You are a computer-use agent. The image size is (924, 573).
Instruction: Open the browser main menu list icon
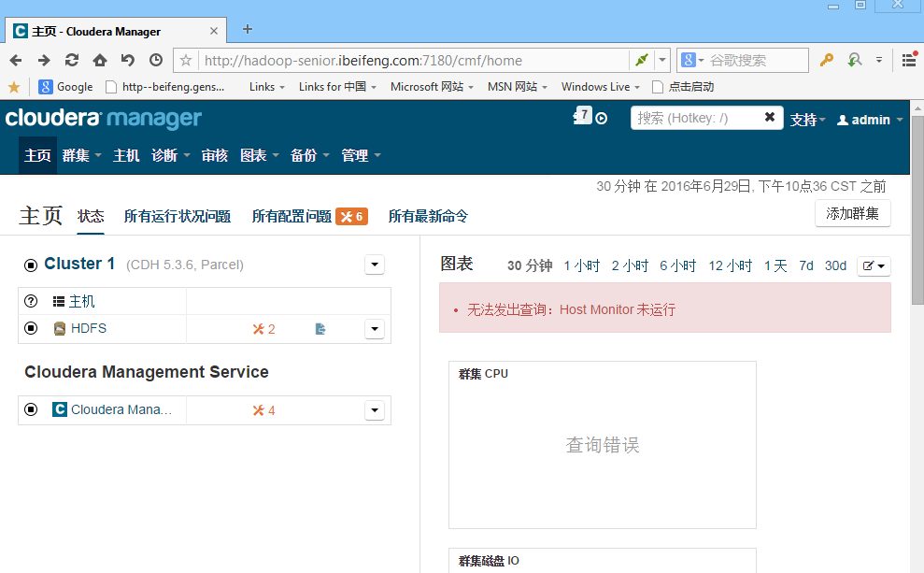click(x=909, y=60)
